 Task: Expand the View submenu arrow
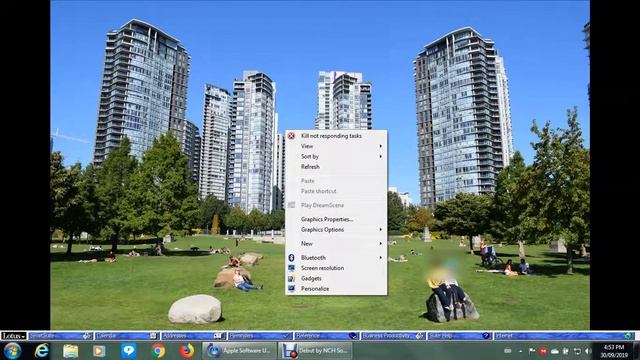click(x=380, y=146)
